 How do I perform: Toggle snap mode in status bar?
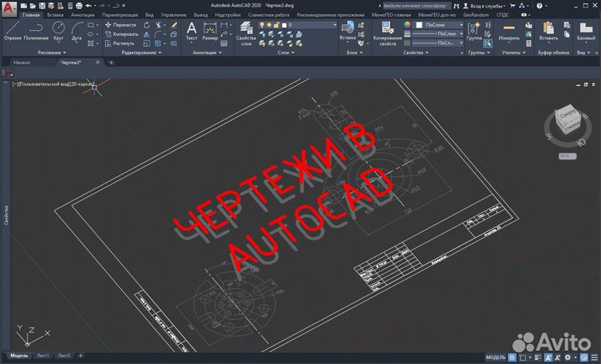click(523, 357)
